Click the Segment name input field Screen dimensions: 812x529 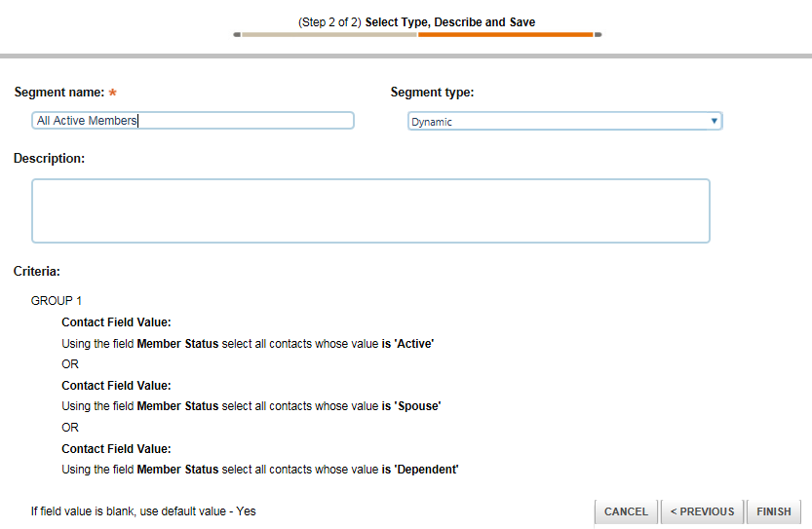click(x=192, y=121)
